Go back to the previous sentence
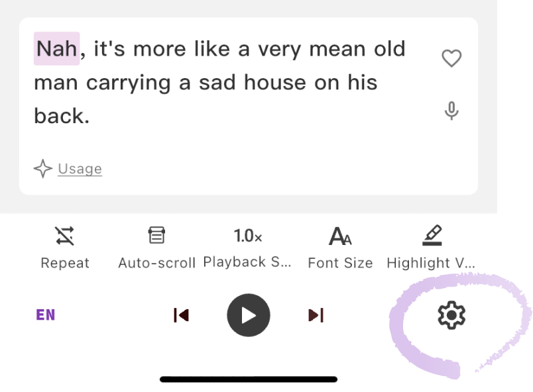This screenshot has width=533, height=392. [x=181, y=315]
